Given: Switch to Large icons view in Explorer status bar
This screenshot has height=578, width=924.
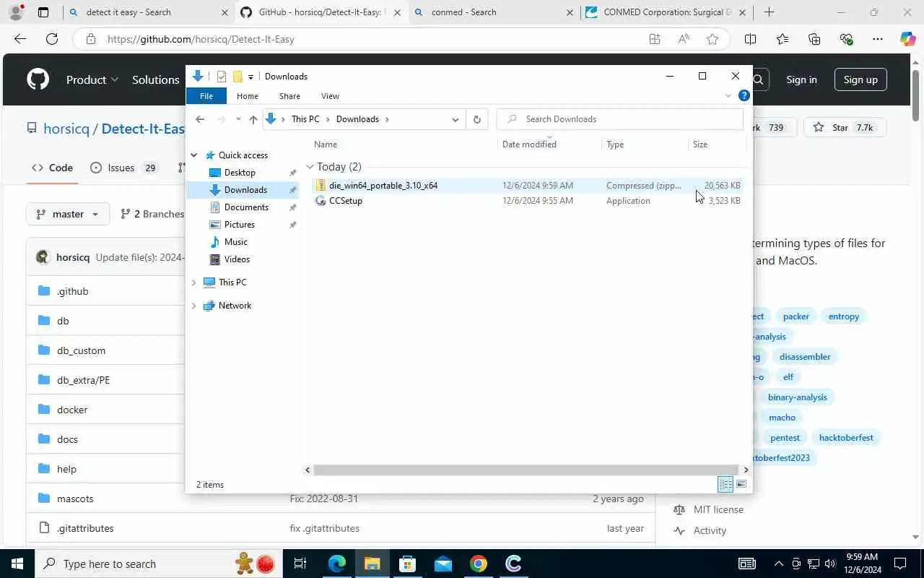Looking at the screenshot, I should pos(741,484).
